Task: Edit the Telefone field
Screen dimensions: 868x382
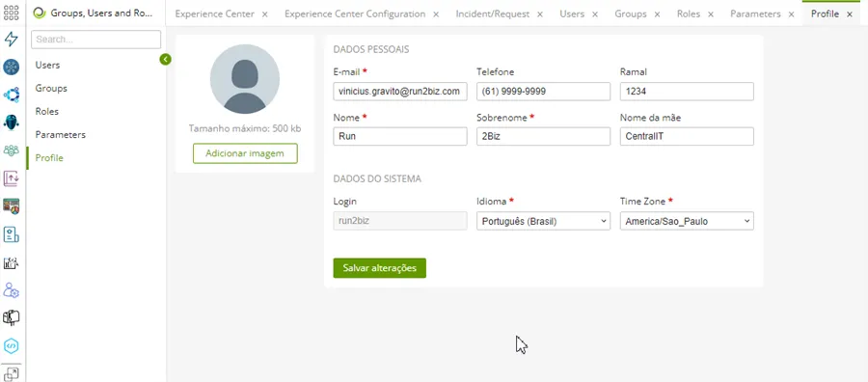Action: tap(543, 92)
